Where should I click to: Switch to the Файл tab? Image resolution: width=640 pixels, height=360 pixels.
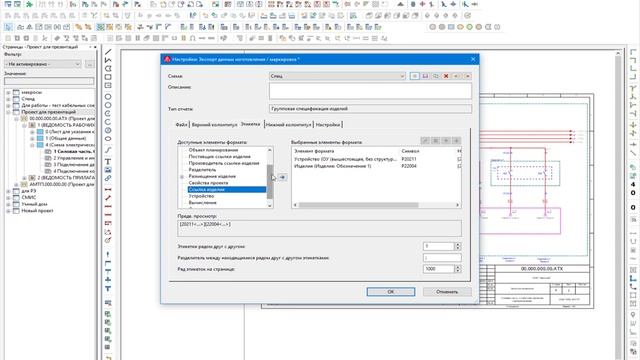[x=181, y=124]
